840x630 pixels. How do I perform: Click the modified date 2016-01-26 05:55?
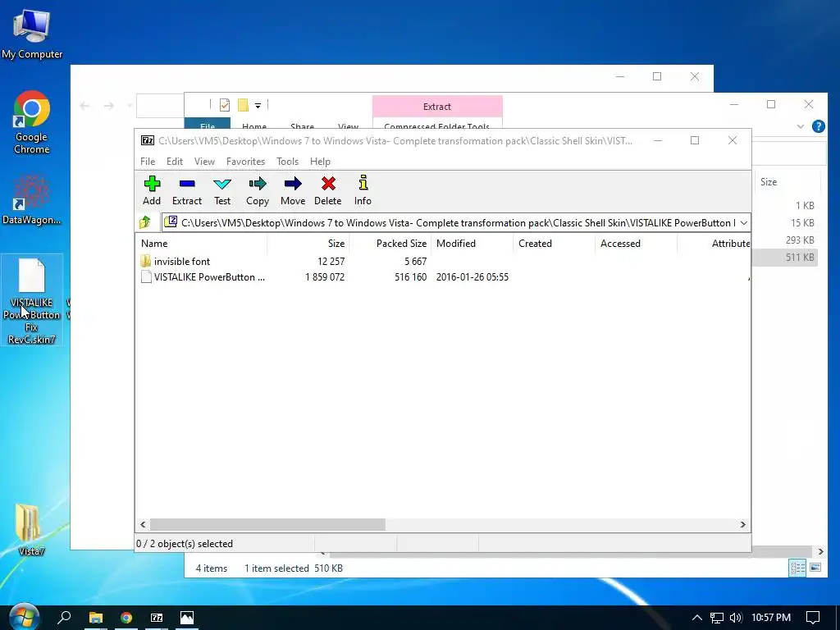pos(472,277)
